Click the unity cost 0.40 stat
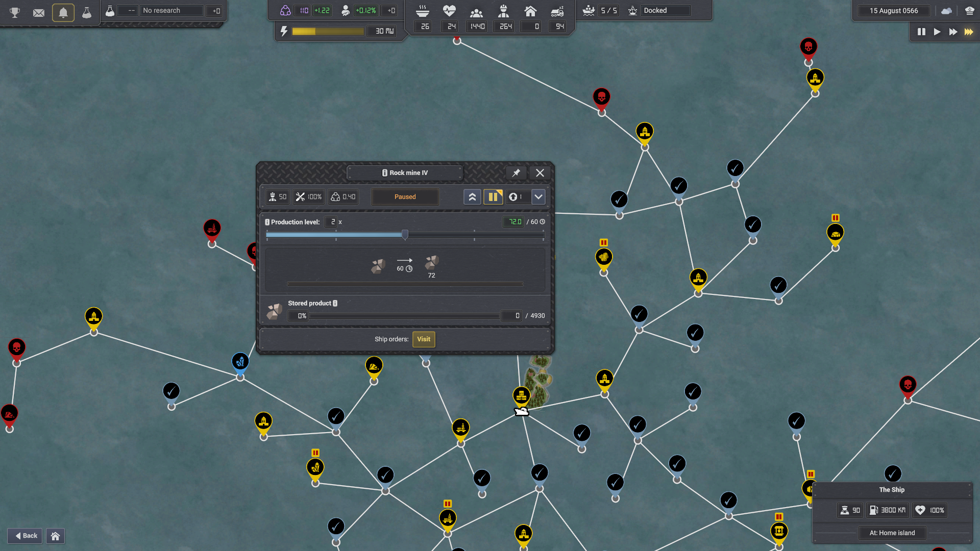This screenshot has height=551, width=980. click(343, 197)
